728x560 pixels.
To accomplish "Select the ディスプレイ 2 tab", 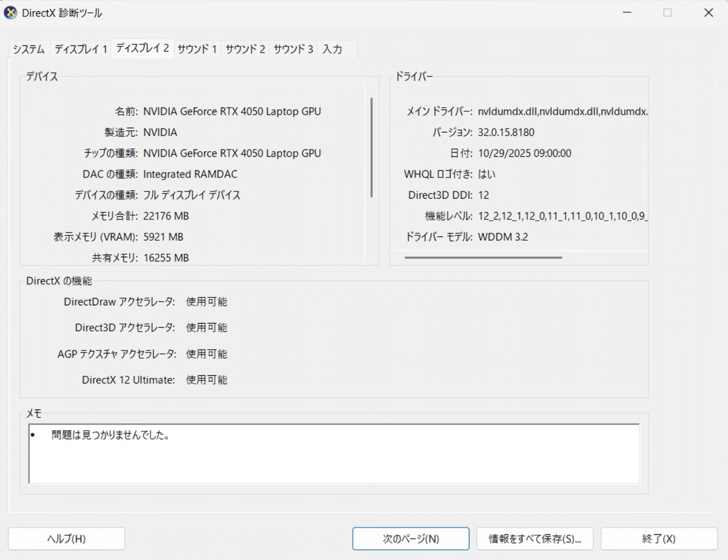I will tap(143, 48).
